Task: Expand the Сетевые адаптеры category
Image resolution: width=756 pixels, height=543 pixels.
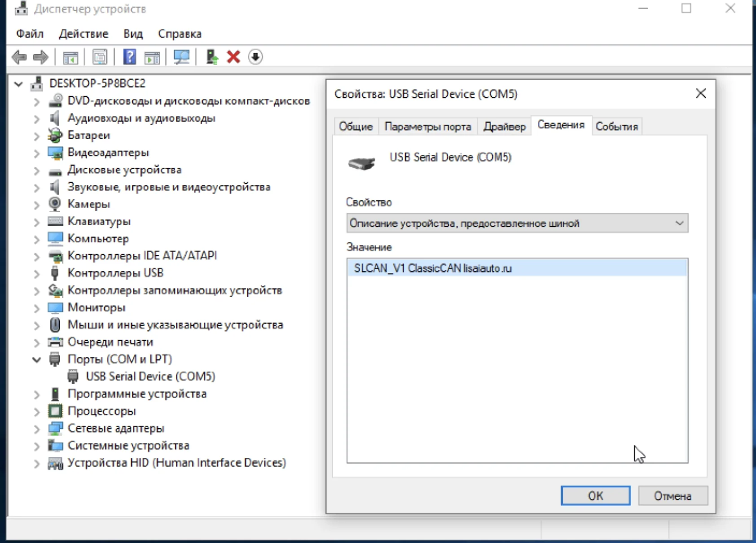Action: (37, 429)
